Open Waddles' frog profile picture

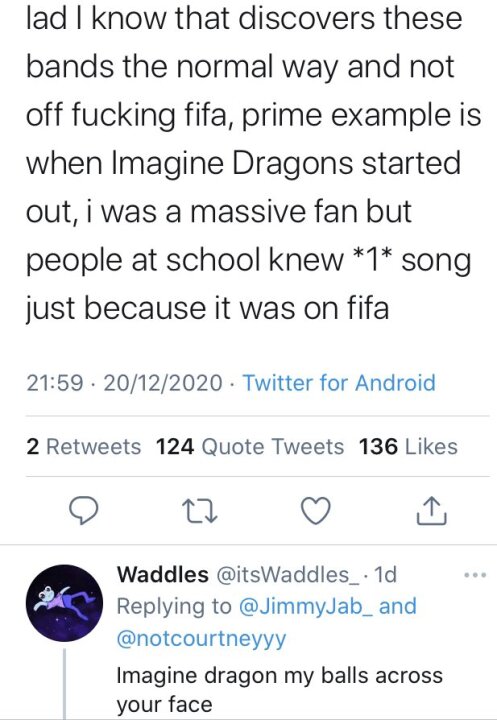[x=64, y=603]
